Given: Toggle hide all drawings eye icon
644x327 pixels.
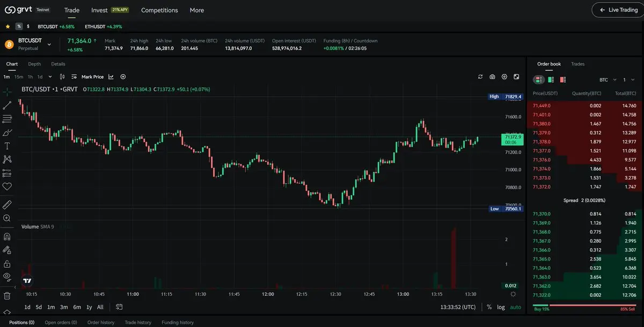Looking at the screenshot, I should pyautogui.click(x=7, y=277).
